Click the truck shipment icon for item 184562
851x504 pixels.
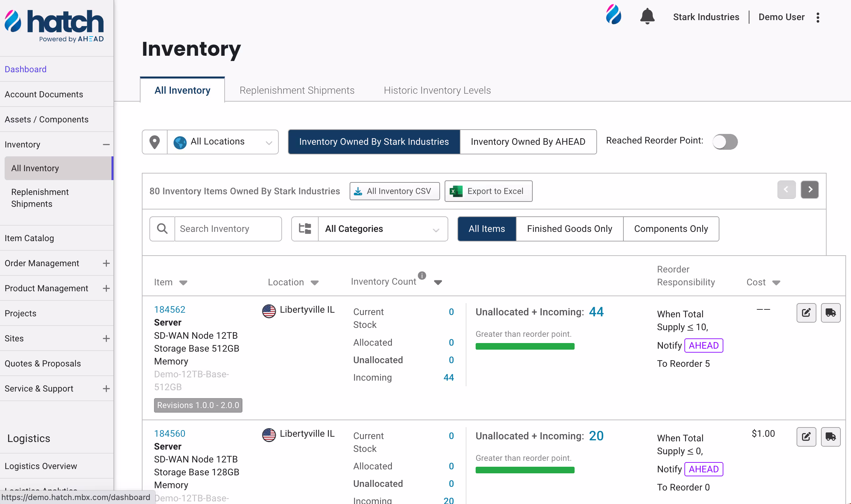tap(830, 312)
